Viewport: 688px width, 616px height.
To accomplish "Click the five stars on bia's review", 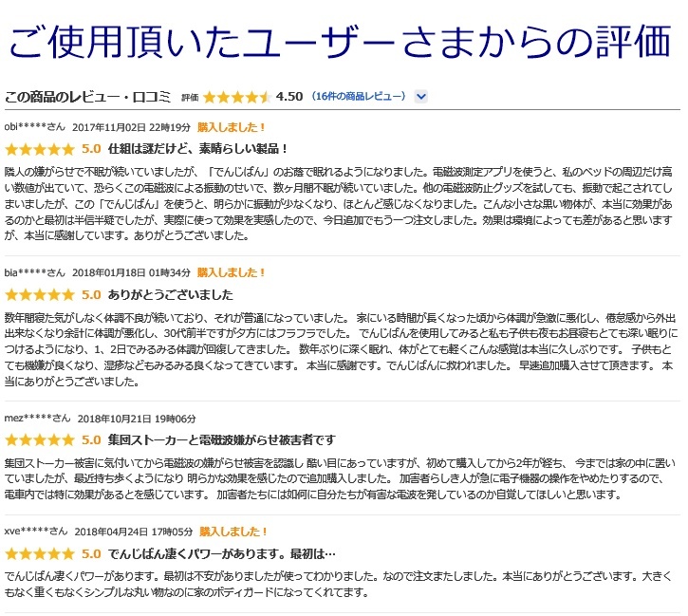I will (39, 294).
